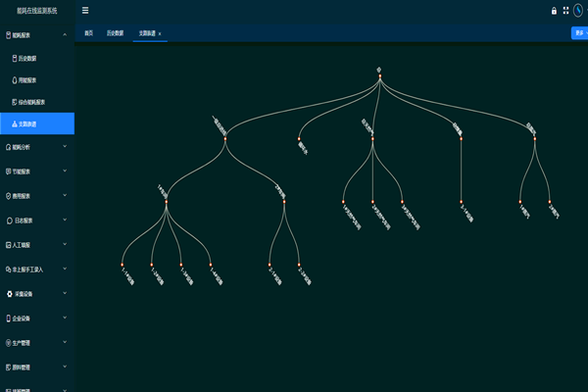
Task: Click the 综合能耗报表 sidebar icon
Action: tap(14, 102)
